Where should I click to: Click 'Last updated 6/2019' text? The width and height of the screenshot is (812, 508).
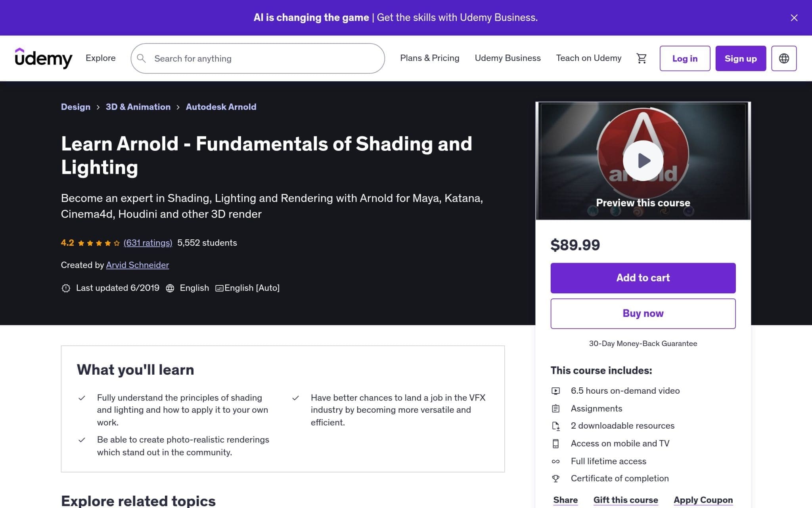click(x=118, y=288)
